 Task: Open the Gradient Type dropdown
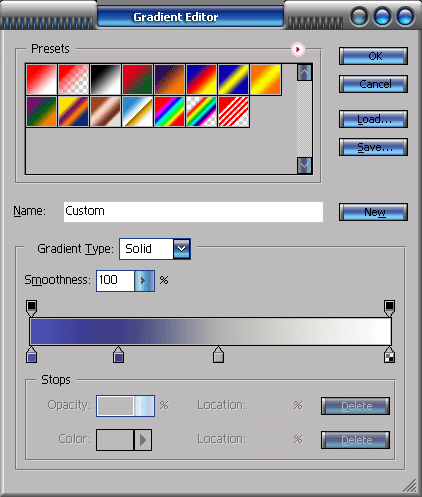pos(182,249)
